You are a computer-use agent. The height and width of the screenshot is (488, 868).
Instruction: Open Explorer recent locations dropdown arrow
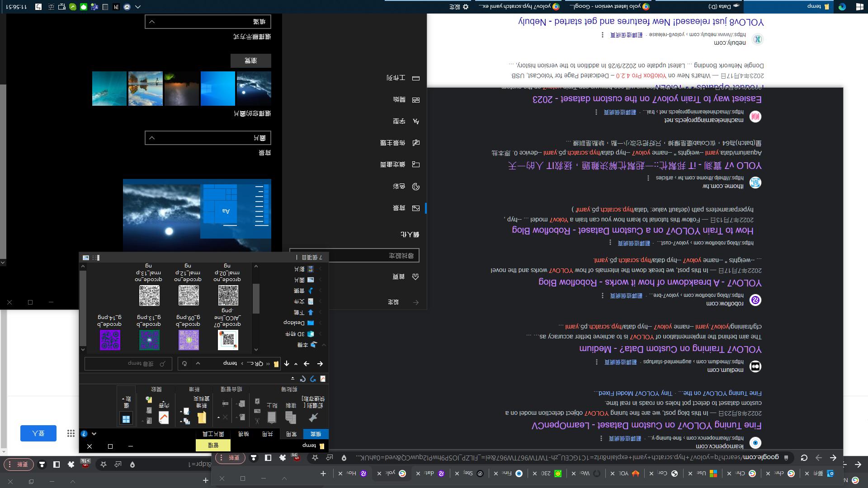(296, 364)
